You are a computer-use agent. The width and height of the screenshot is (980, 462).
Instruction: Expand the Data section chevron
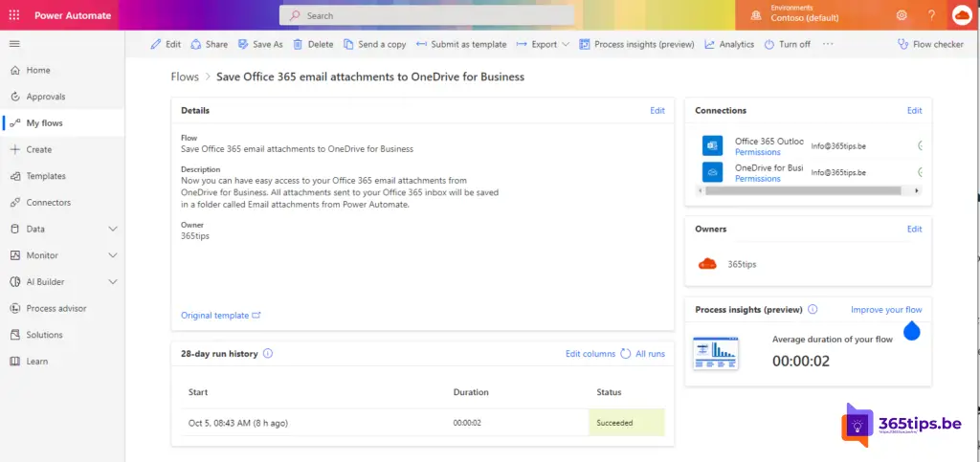(x=113, y=230)
